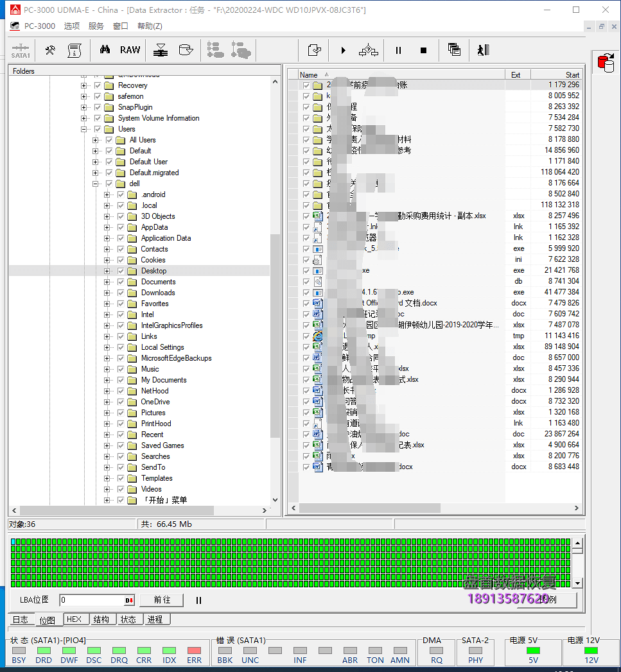621x672 pixels.
Task: Toggle the OneDrive folder checkbox
Action: point(121,402)
